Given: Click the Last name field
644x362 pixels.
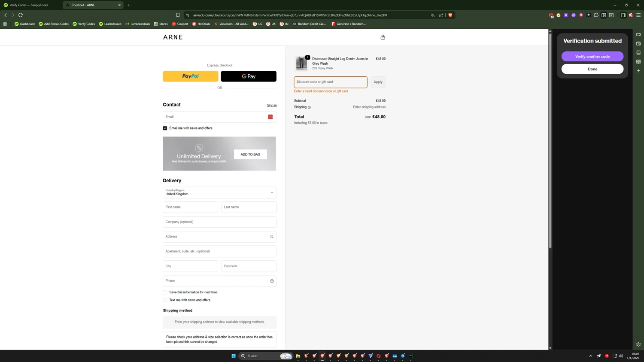Looking at the screenshot, I should pyautogui.click(x=249, y=207).
